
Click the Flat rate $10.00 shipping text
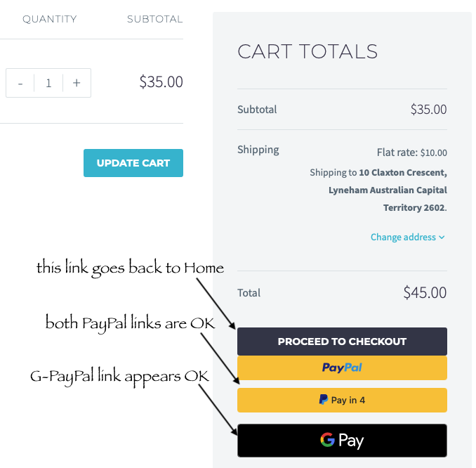point(411,152)
